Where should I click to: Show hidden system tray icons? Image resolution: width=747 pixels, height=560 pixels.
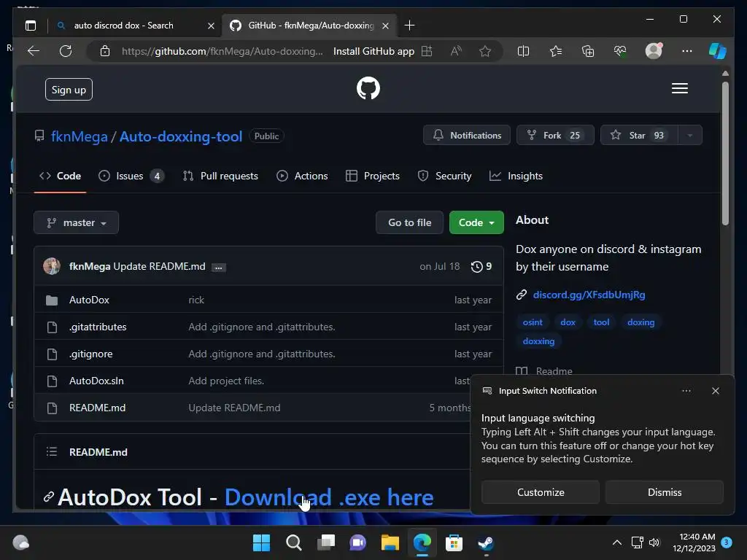point(616,542)
